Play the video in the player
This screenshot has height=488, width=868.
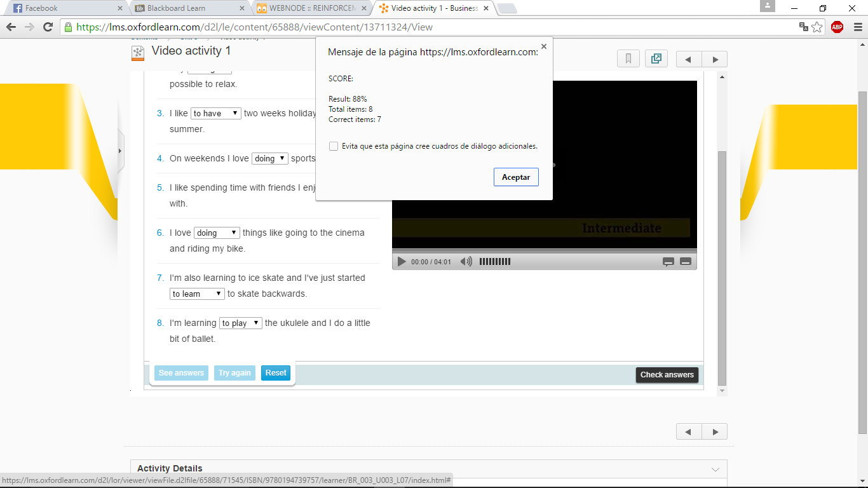point(402,262)
